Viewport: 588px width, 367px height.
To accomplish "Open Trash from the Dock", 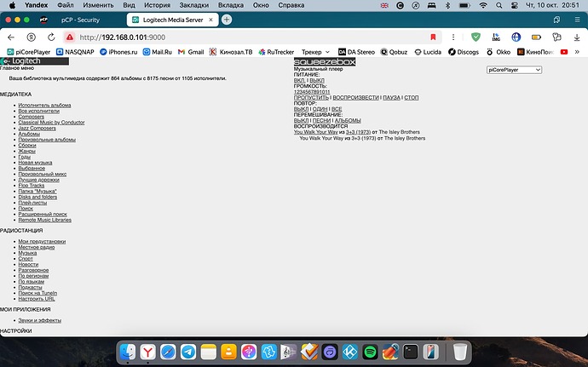I will coord(460,352).
